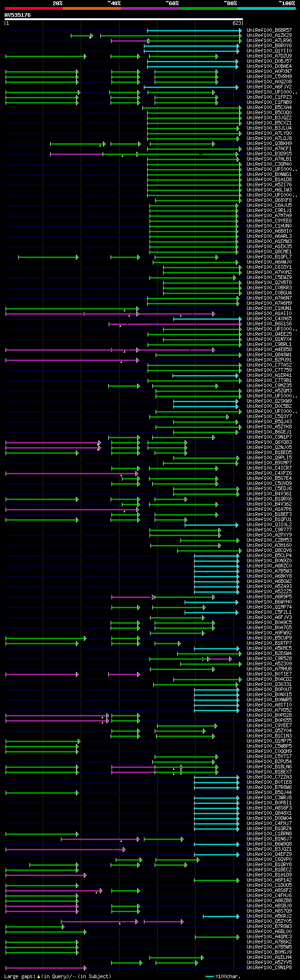The height and width of the screenshot is (980, 300).
Task: Click the UniRef100_C5EWZ9 label
Action: (x=269, y=277)
